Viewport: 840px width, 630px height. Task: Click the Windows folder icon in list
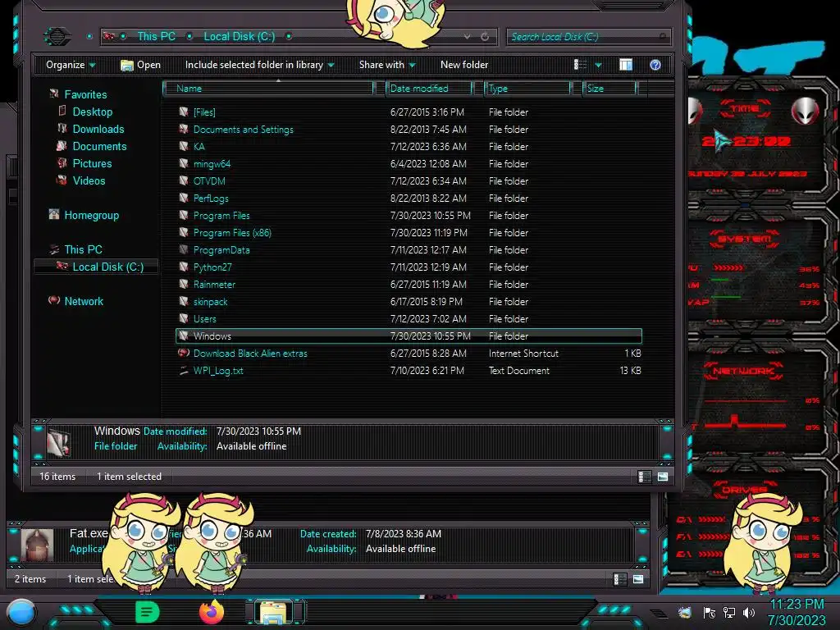[x=184, y=336]
